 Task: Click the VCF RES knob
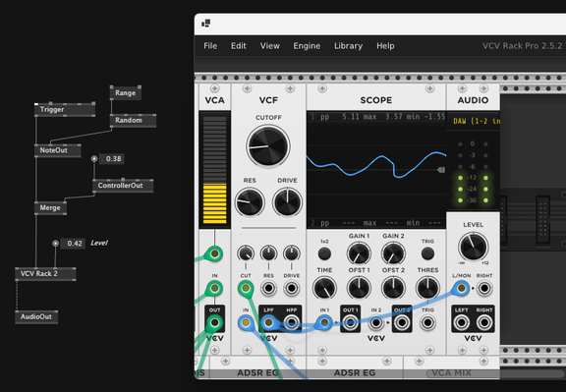(x=250, y=202)
